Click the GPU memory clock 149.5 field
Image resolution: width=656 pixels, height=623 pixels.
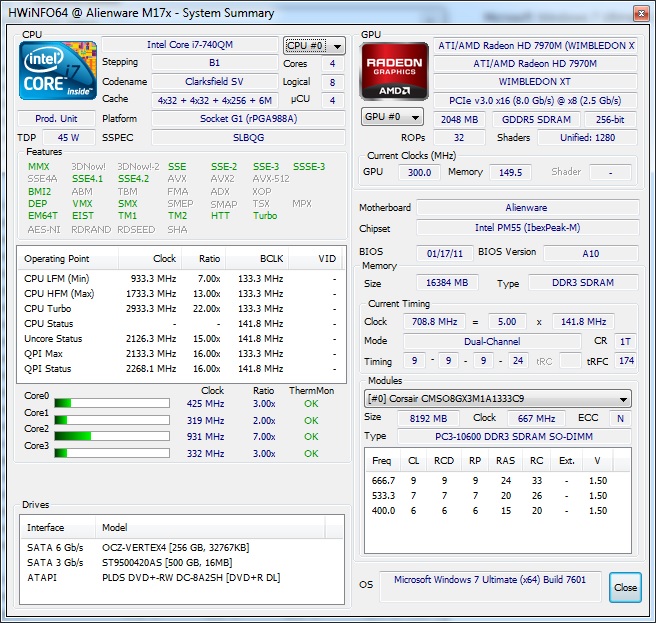click(510, 172)
